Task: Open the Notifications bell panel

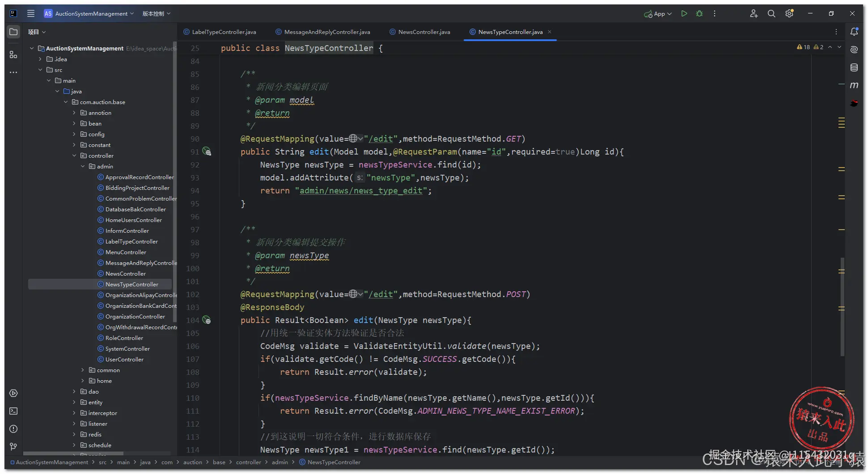Action: pos(854,32)
